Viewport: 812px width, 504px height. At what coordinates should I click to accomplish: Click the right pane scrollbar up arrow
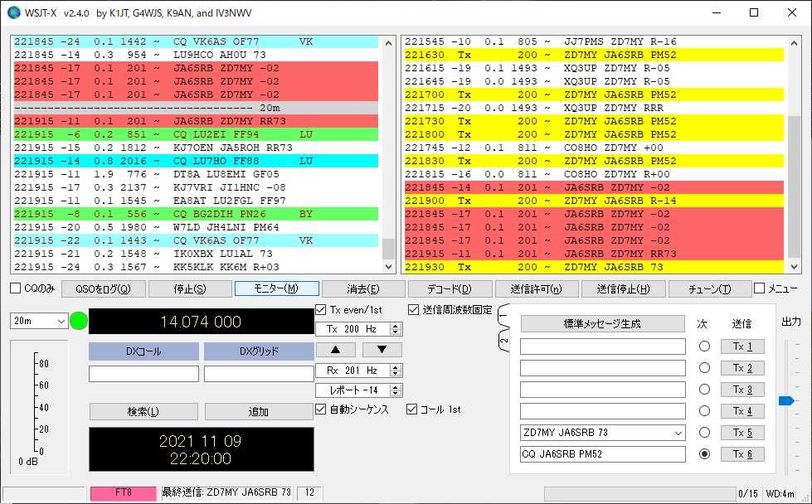[795, 42]
